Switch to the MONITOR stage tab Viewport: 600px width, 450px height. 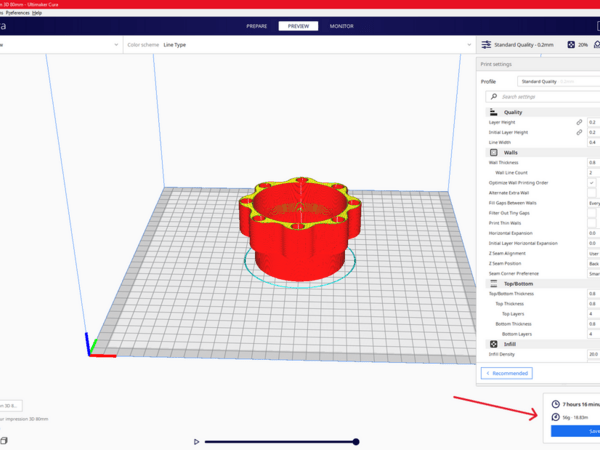341,25
